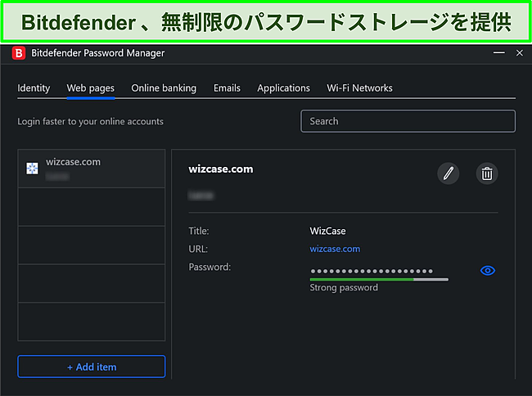The height and width of the screenshot is (396, 532).
Task: Open the wizcase.com URL link
Action: pyautogui.click(x=335, y=249)
